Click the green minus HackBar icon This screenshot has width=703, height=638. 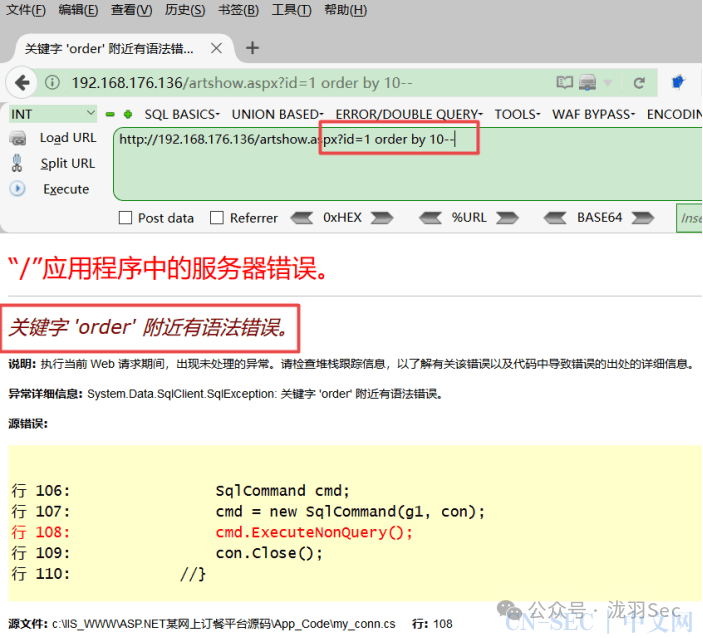[x=110, y=114]
